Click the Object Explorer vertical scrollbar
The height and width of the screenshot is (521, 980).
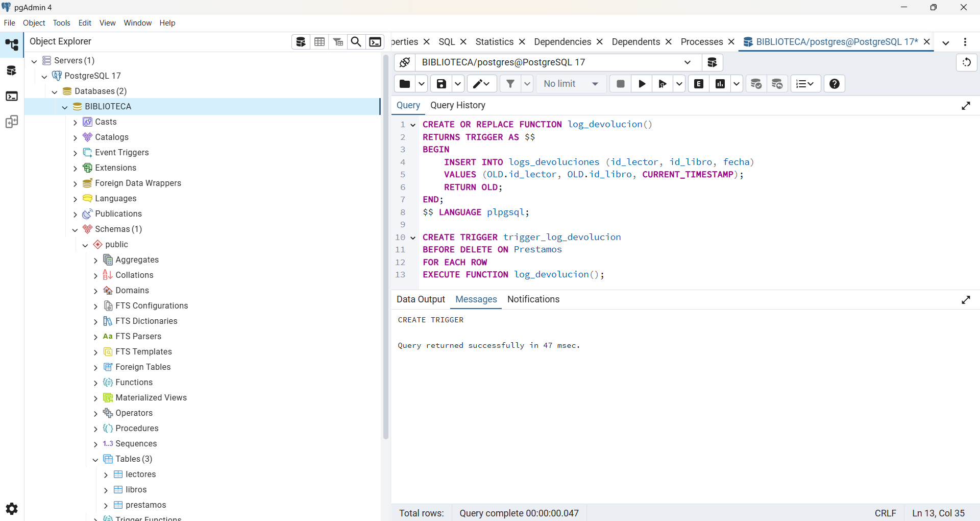coord(386,247)
